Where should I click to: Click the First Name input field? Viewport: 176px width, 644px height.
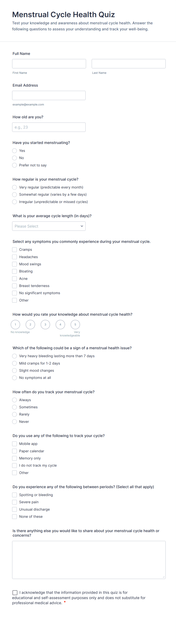[49, 64]
